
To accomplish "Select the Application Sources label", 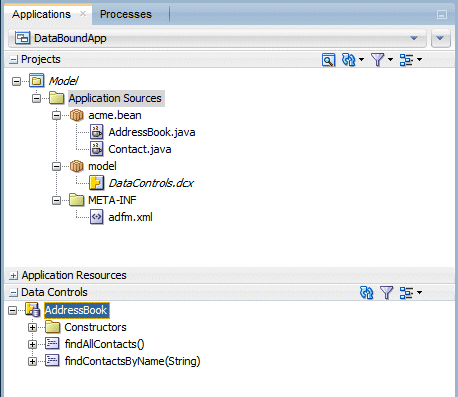I will point(115,98).
